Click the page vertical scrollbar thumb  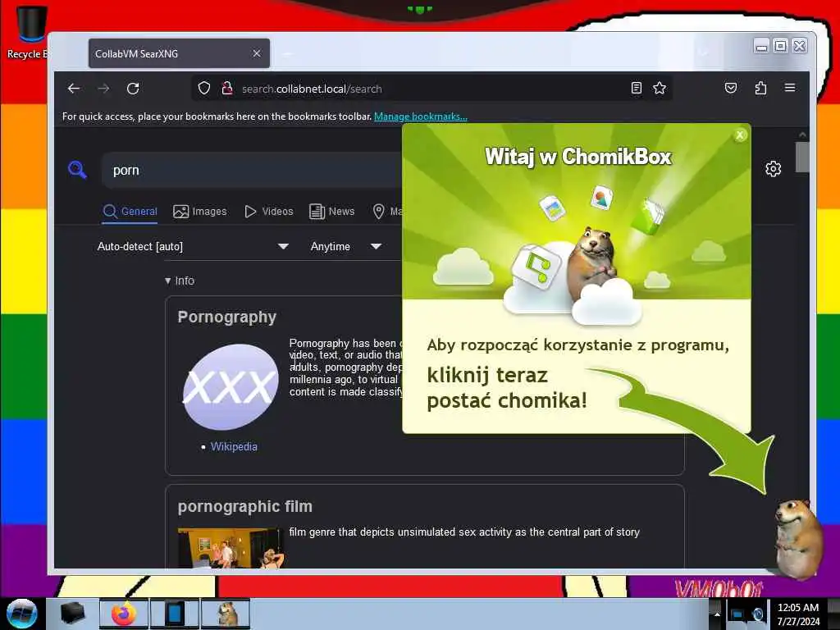click(802, 157)
